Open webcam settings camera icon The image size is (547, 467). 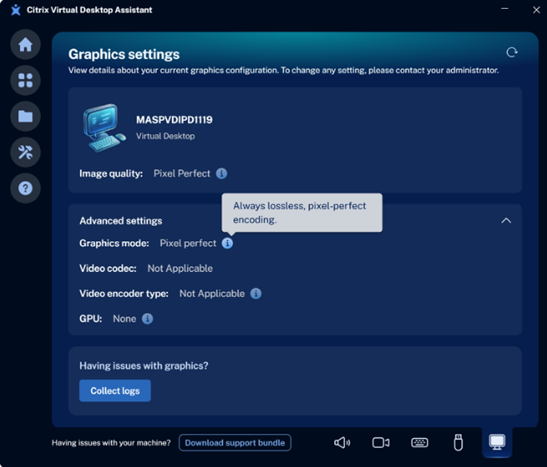click(381, 443)
